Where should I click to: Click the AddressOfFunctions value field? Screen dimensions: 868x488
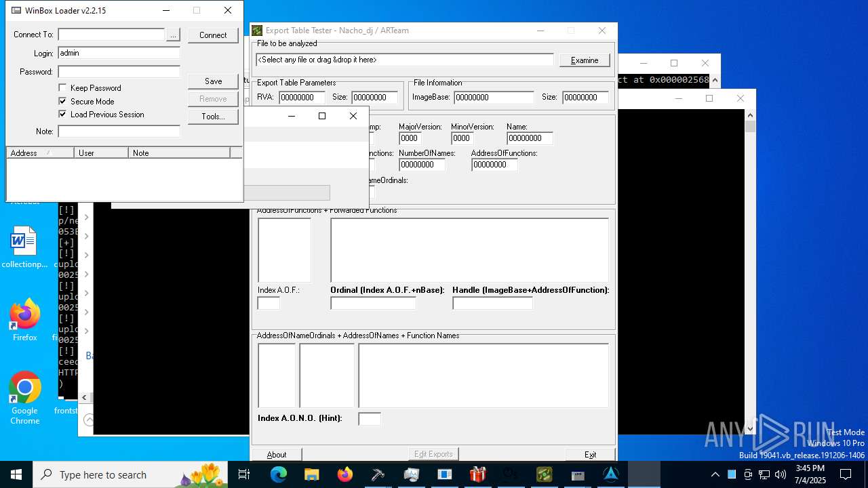(494, 165)
